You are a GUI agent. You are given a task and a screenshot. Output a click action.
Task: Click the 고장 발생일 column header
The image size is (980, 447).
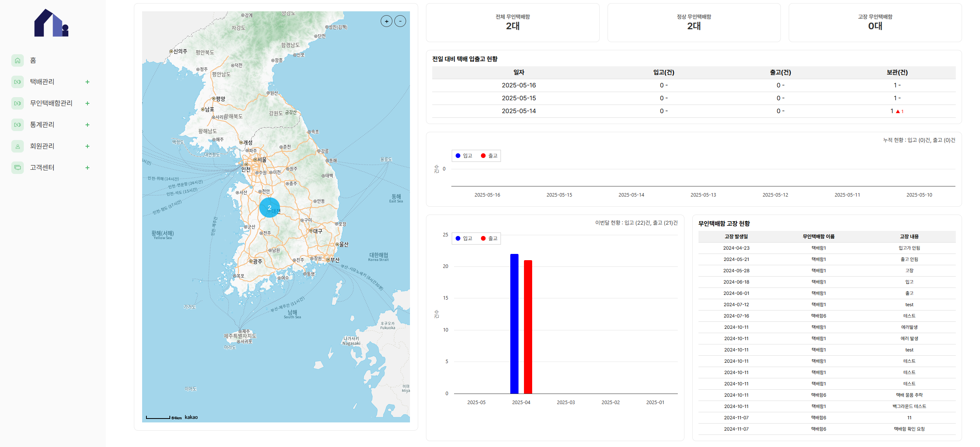click(x=736, y=237)
